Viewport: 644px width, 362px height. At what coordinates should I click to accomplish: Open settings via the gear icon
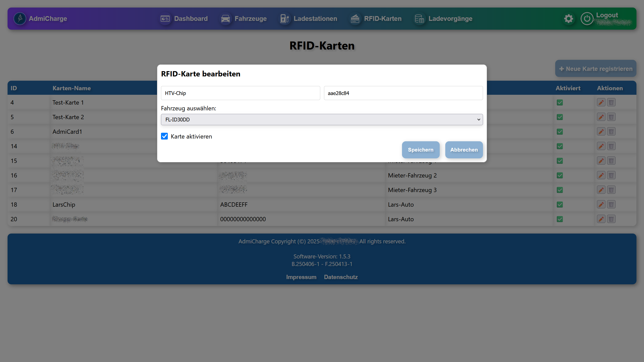click(x=568, y=19)
